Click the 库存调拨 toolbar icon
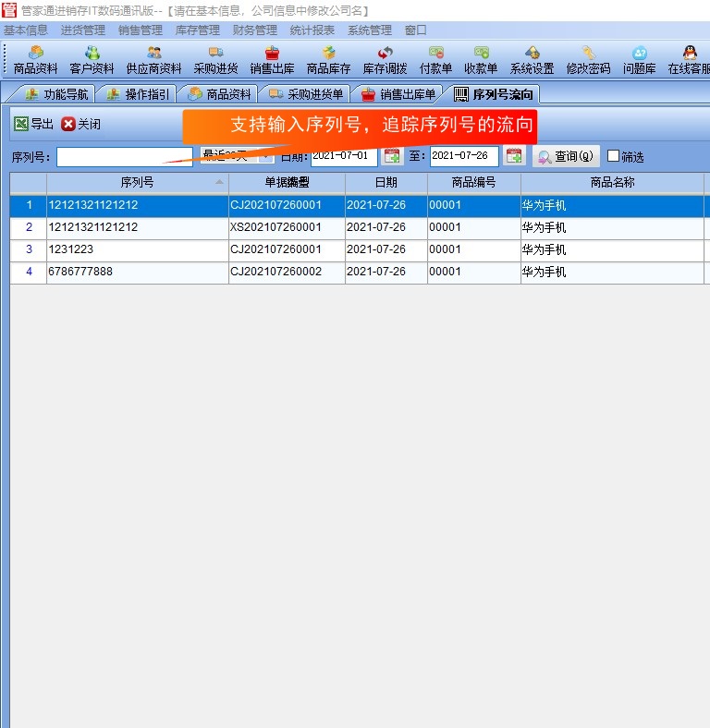Viewport: 710px width, 728px height. pos(385,60)
